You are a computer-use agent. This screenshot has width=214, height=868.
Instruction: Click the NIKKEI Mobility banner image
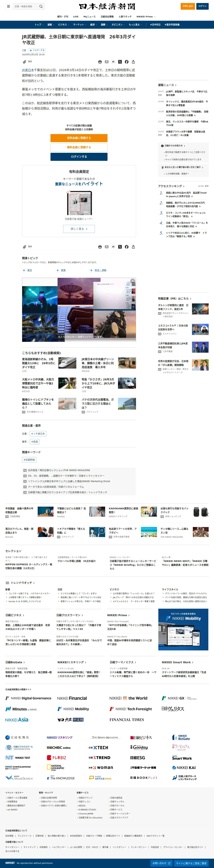pos(183,629)
